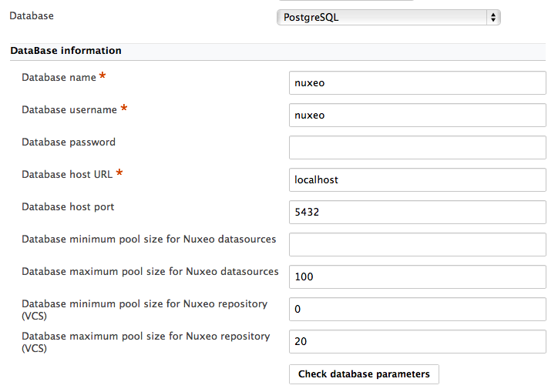
Task: Click the Database maximum pool size for Nuxeo datasources label
Action: tap(150, 272)
